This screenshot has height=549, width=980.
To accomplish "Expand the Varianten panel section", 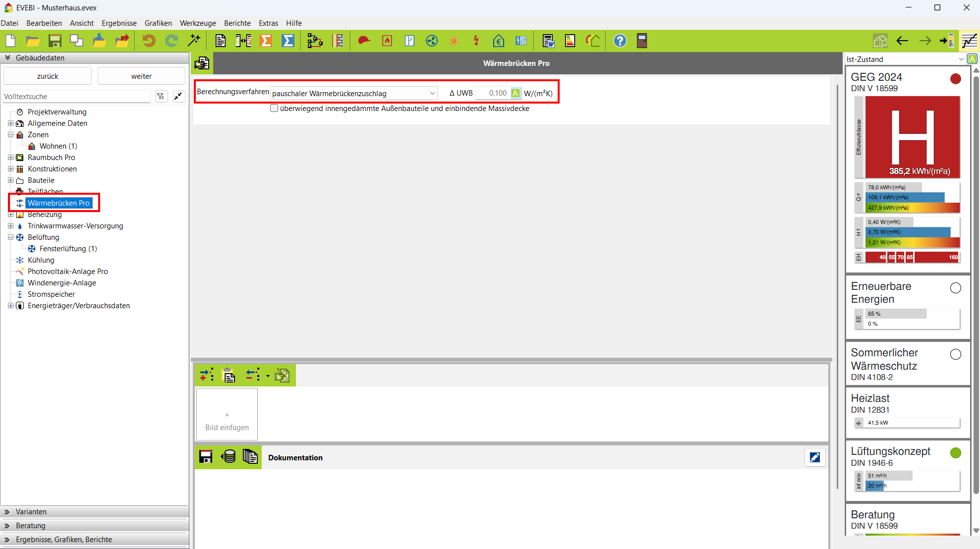I will pyautogui.click(x=31, y=511).
